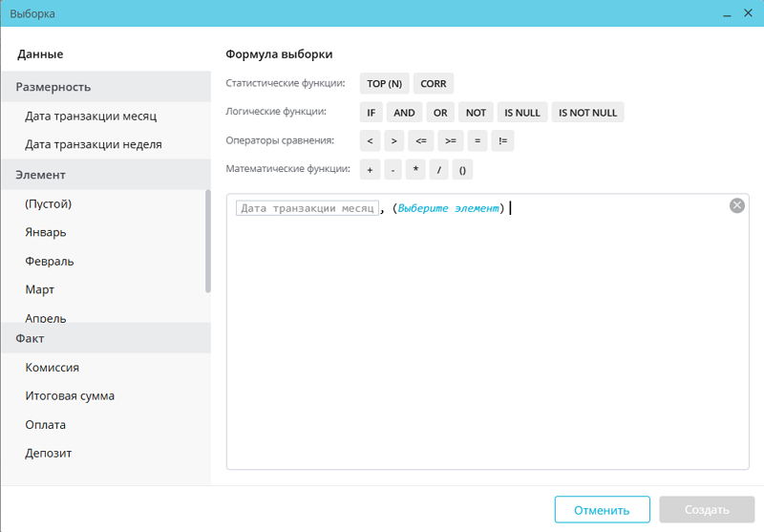Pick the 'Март' element from the list
This screenshot has height=532, width=764.
pyautogui.click(x=40, y=289)
